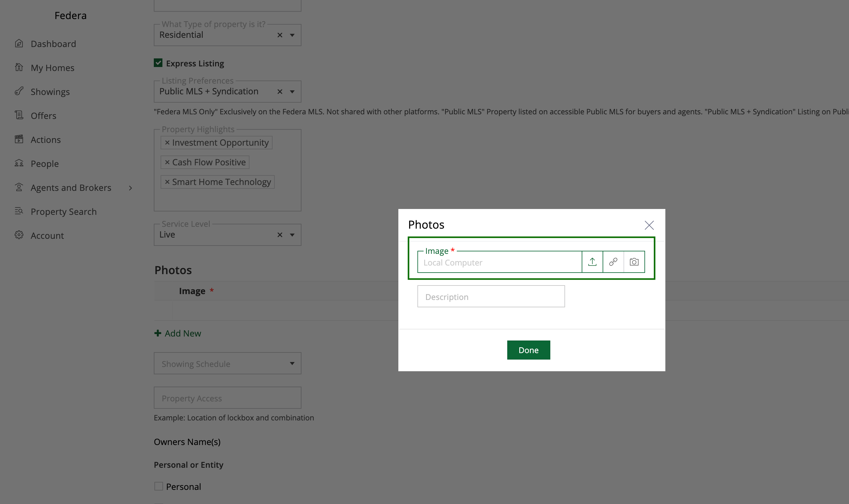Click the Photos dialog title
This screenshot has width=849, height=504.
[426, 225]
